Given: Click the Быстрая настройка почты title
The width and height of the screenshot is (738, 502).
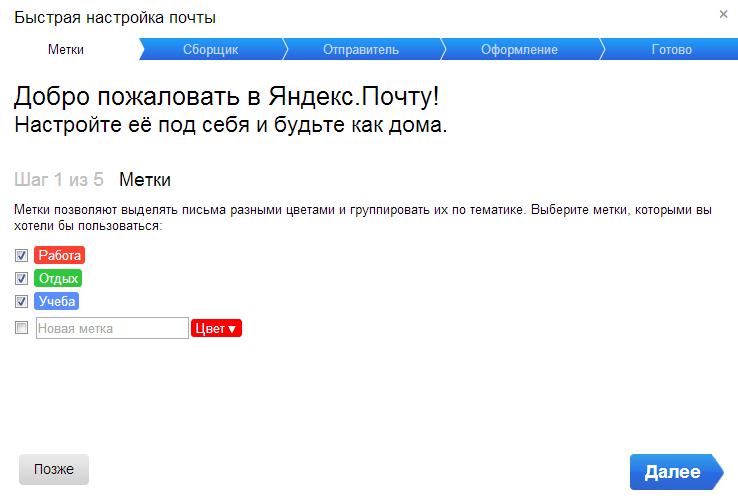Looking at the screenshot, I should pyautogui.click(x=114, y=18).
